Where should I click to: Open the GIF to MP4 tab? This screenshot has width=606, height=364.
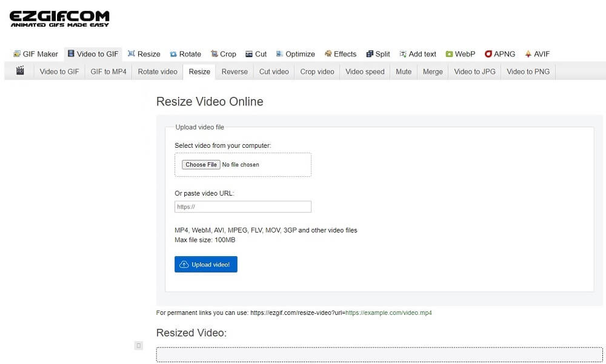coord(108,71)
